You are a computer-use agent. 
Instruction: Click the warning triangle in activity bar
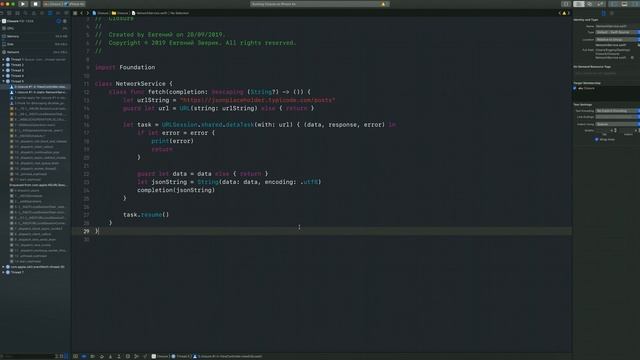point(383,4)
